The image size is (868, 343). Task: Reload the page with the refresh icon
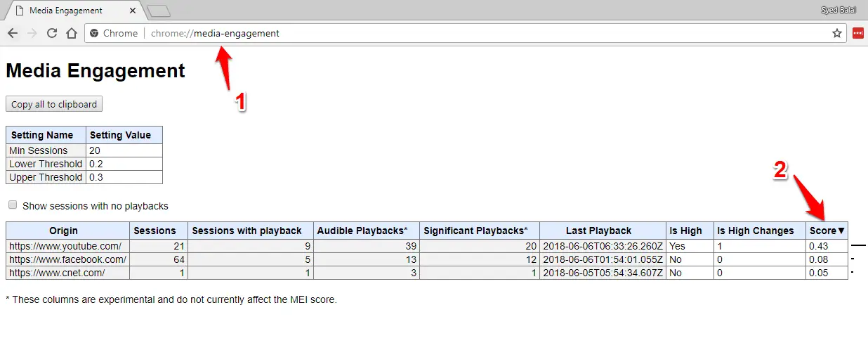52,33
